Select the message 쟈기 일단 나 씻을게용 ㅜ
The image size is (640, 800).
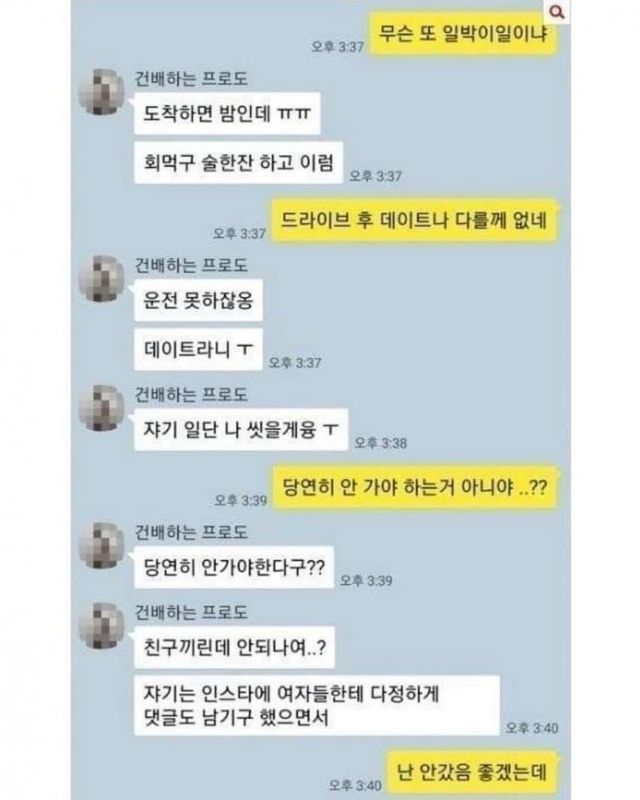241,430
